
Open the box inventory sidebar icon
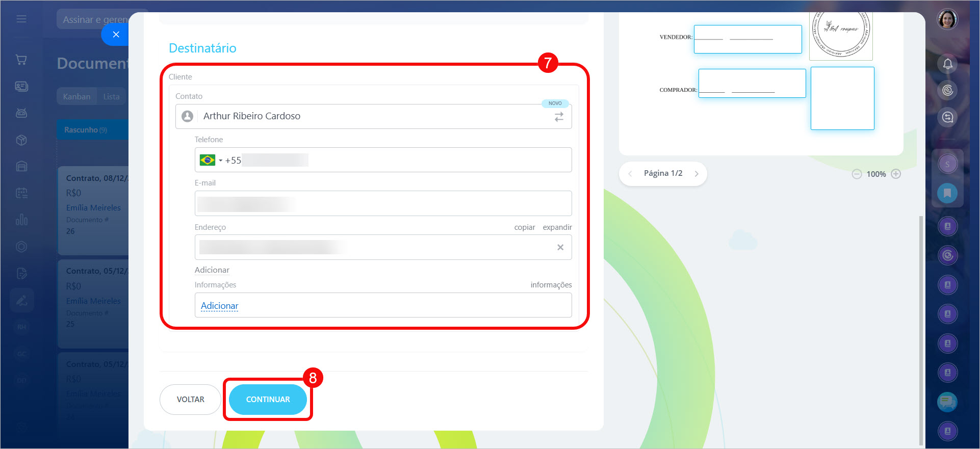[21, 140]
